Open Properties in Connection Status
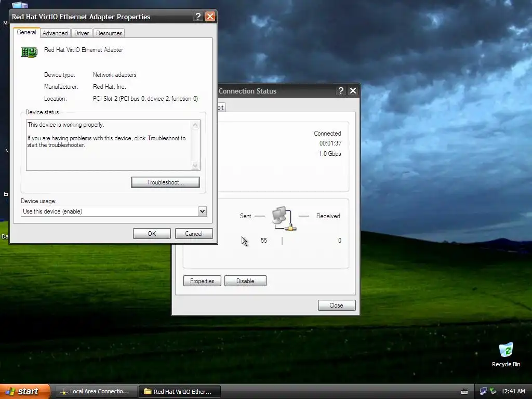This screenshot has width=532, height=399. pyautogui.click(x=202, y=281)
